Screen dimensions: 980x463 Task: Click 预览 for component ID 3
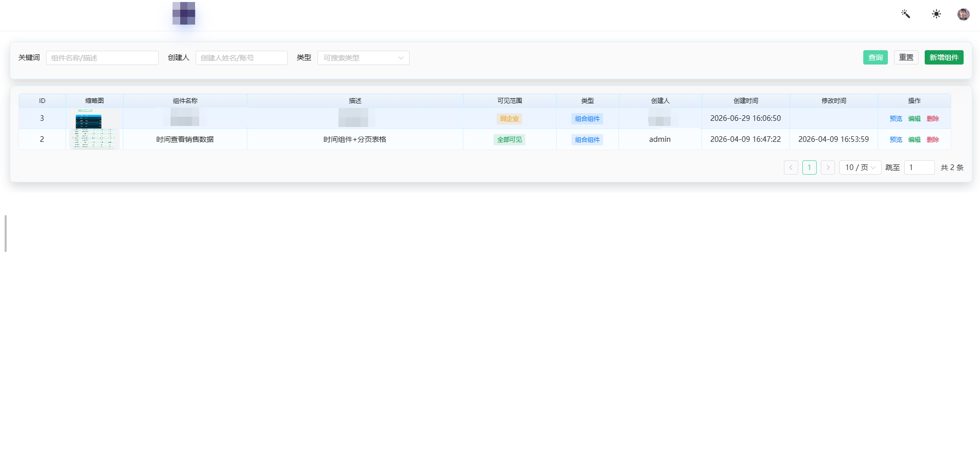896,119
